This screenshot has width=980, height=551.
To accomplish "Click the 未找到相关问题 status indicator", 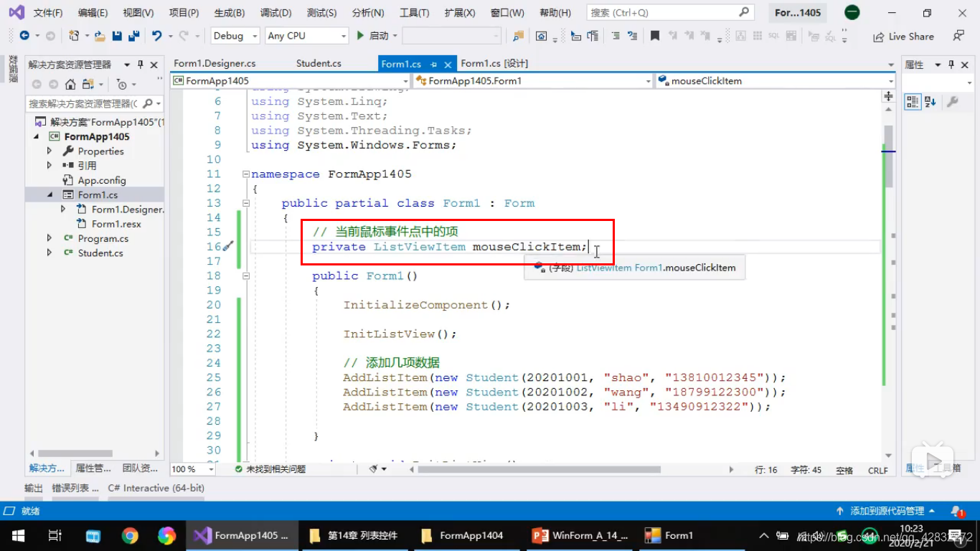I will point(270,469).
